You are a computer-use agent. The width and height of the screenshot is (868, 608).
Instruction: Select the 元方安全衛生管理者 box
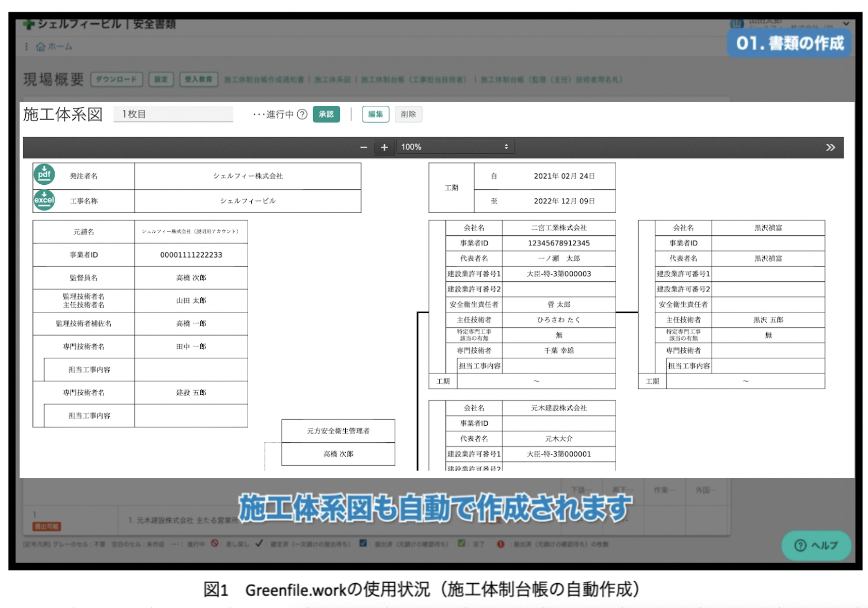[x=338, y=431]
